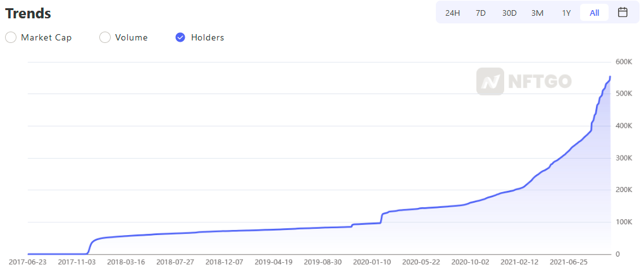
Task: Open the calendar date picker
Action: 622,12
